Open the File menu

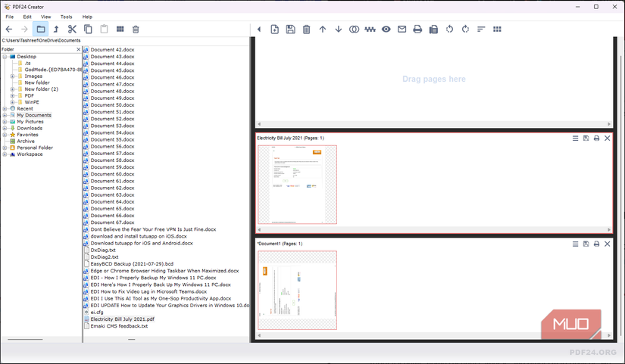coord(10,17)
